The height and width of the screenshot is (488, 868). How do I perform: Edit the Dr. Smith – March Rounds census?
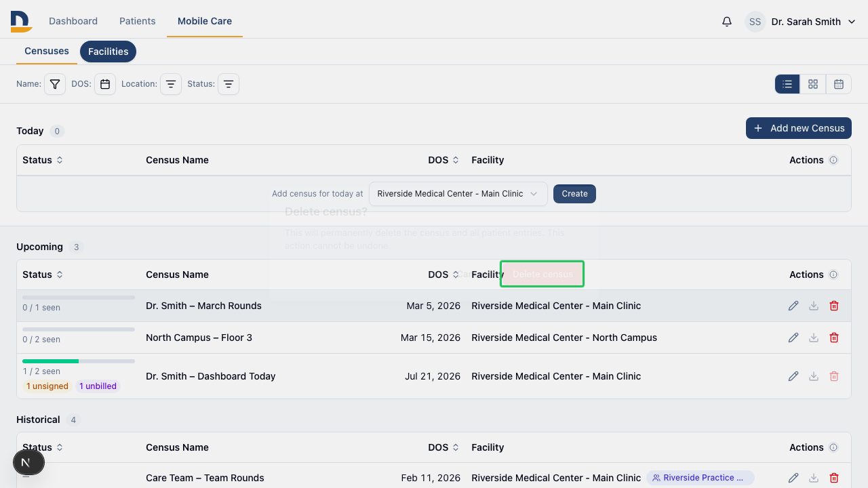coord(793,306)
